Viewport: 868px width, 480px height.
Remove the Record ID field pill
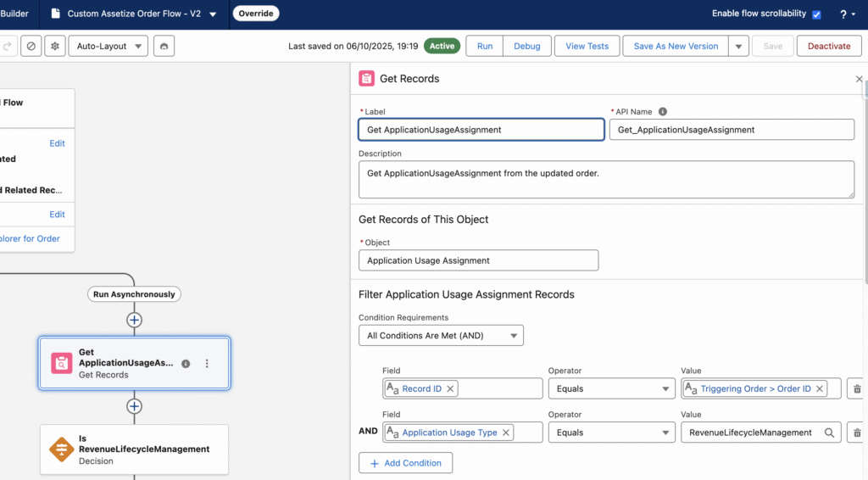coord(451,388)
